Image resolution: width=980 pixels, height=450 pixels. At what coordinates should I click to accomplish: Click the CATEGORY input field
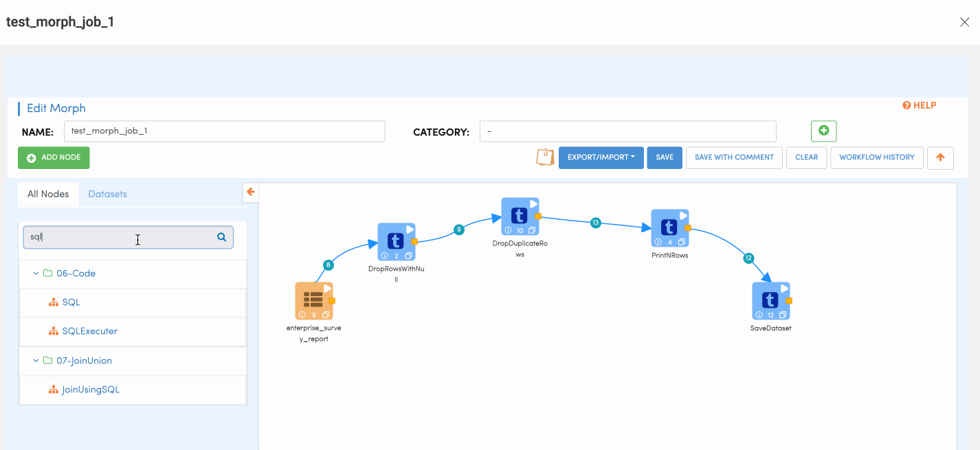[x=628, y=131]
